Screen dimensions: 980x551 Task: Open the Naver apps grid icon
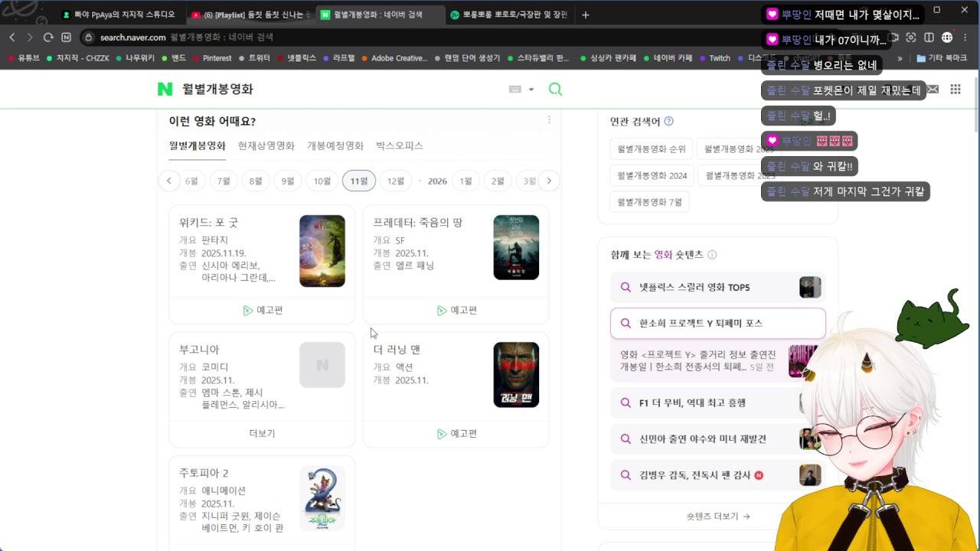coord(955,90)
